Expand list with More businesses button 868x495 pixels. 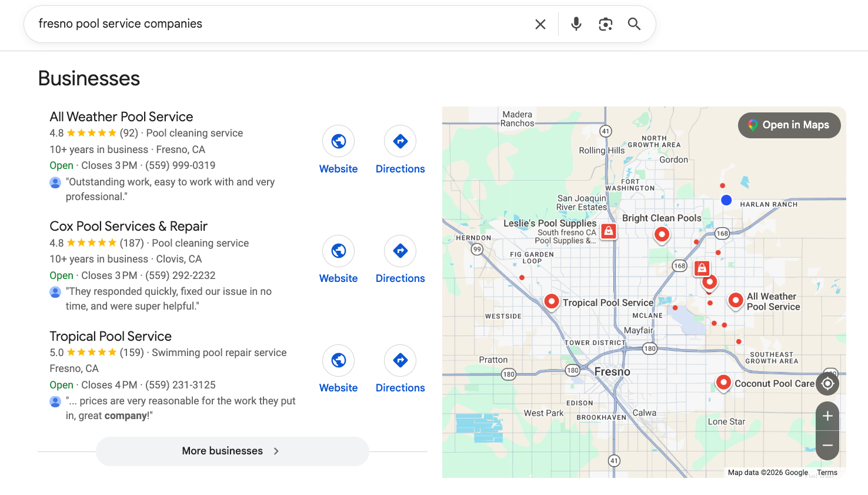coord(232,451)
